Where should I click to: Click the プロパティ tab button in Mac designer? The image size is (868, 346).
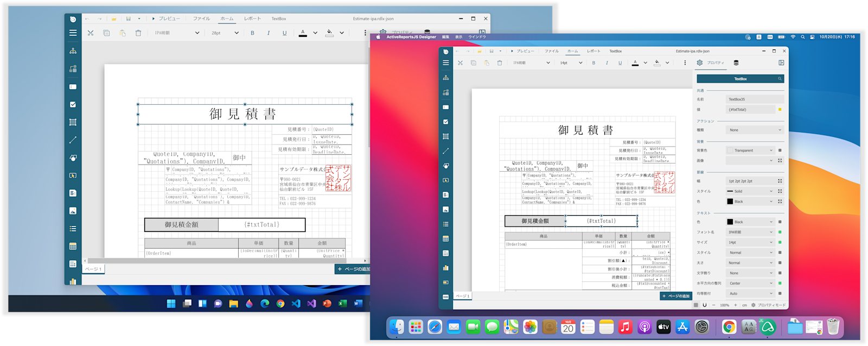click(711, 63)
